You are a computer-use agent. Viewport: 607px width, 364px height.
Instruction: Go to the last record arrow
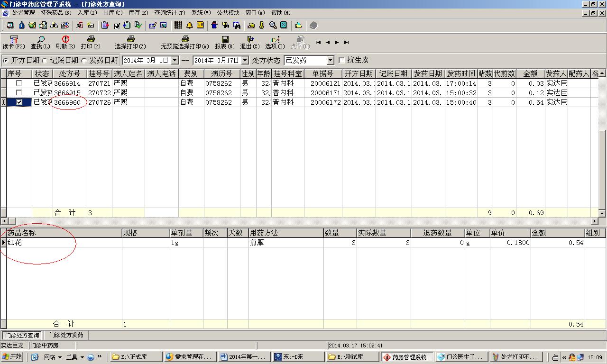coord(347,42)
